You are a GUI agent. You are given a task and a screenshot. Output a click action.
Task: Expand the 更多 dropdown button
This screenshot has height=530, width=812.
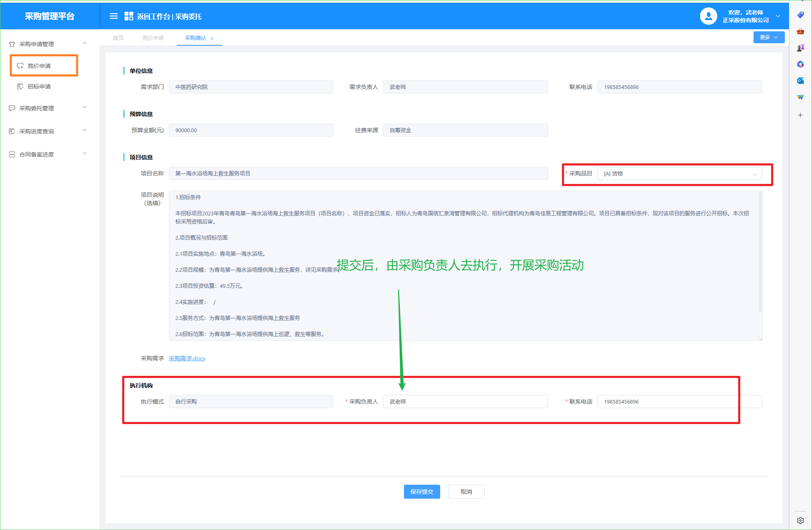[x=768, y=37]
